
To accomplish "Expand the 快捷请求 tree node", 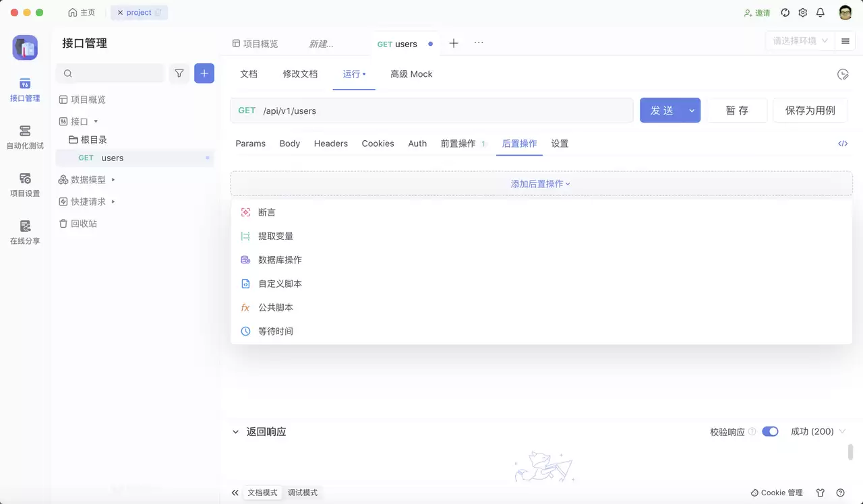I will point(113,201).
